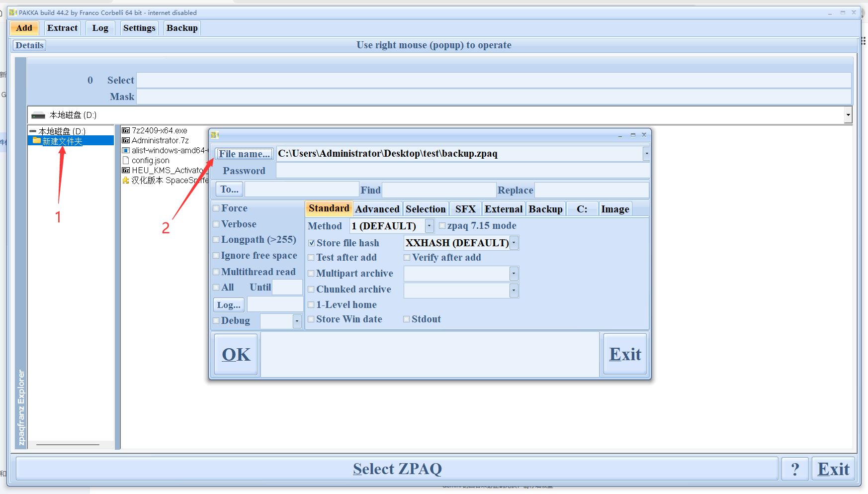Viewport: 868px width, 494px height.
Task: Collapse the 本地磁盘 (D:) tree node
Action: tap(33, 131)
